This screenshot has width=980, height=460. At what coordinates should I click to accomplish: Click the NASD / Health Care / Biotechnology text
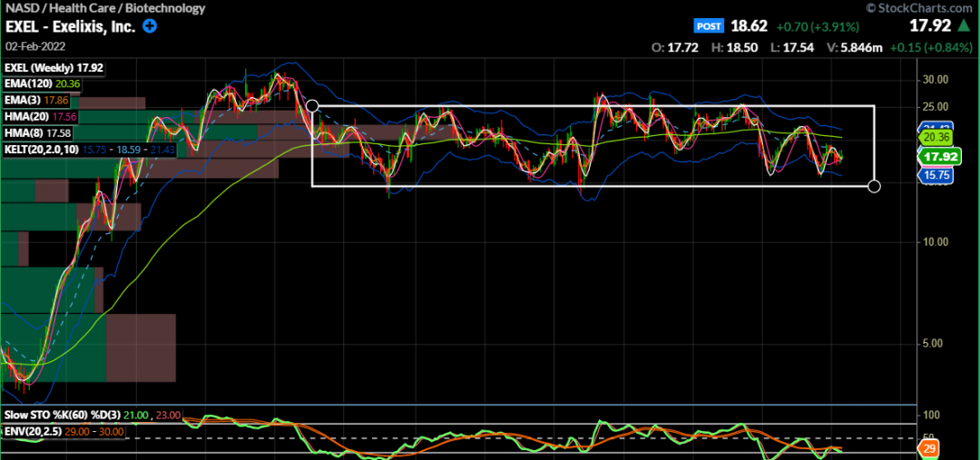[x=105, y=9]
